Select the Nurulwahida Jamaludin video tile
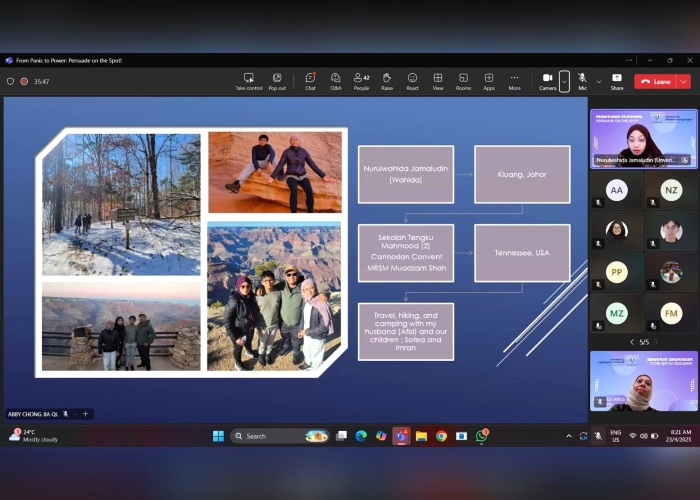This screenshot has width=700, height=500. point(644,139)
